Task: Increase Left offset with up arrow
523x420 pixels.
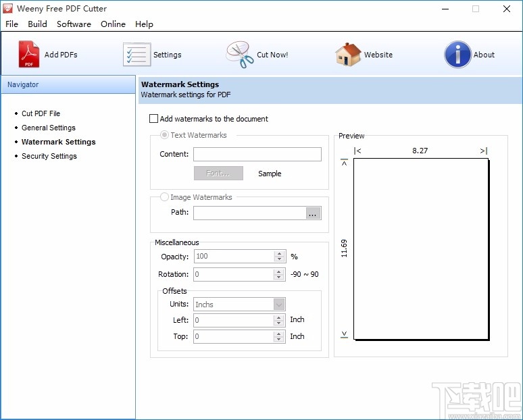Action: click(x=279, y=317)
